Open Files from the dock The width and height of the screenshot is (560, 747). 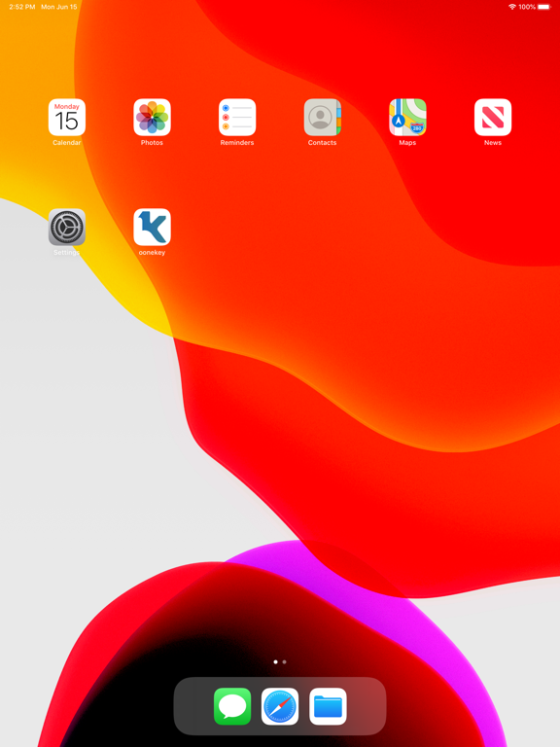click(328, 706)
